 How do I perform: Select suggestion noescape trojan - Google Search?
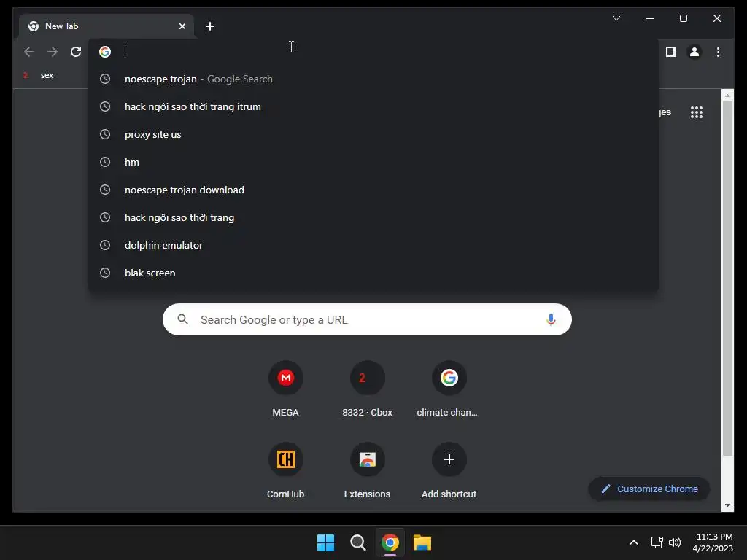(x=373, y=79)
